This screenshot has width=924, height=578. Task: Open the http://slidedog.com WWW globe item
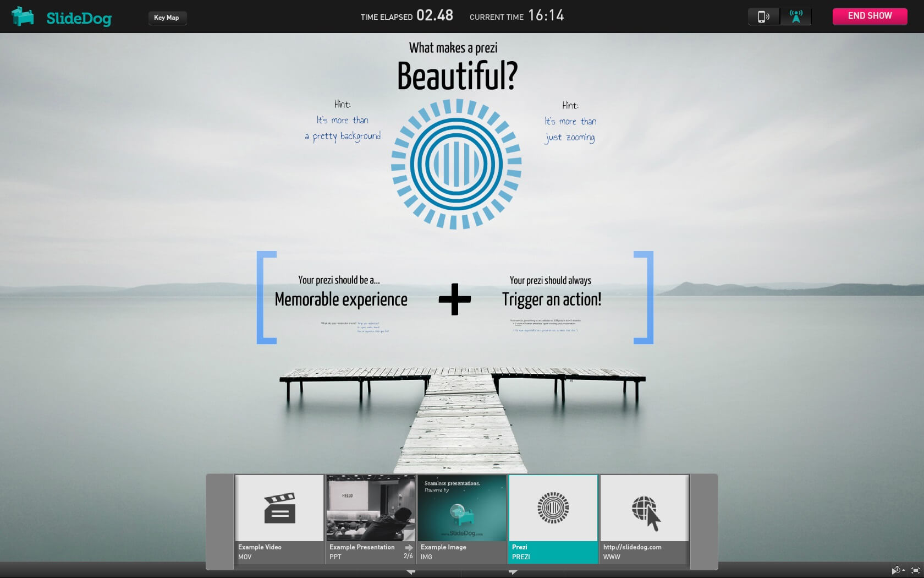point(644,508)
